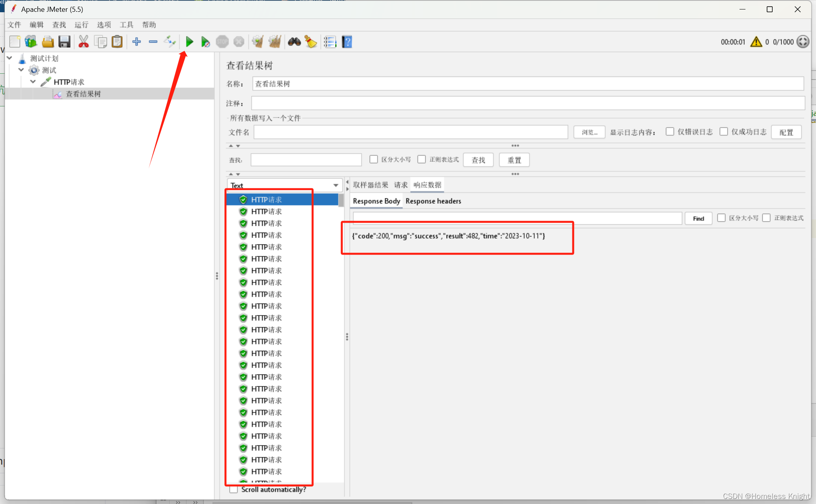The height and width of the screenshot is (504, 816).
Task: Open the 文件 menu
Action: [14, 25]
